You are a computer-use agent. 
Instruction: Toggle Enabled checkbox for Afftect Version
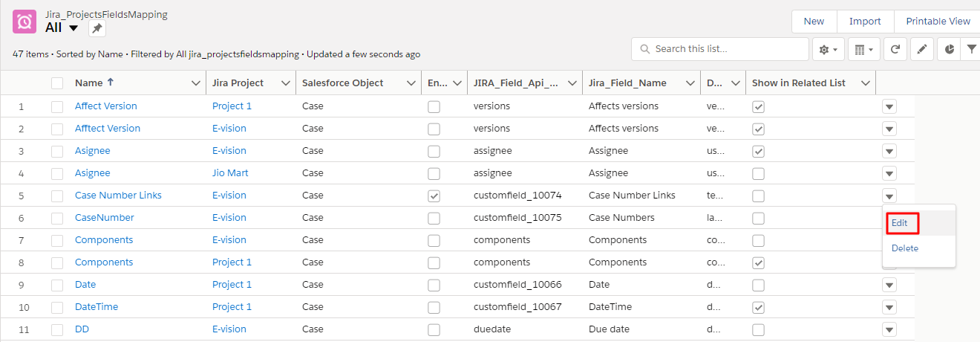click(x=434, y=129)
